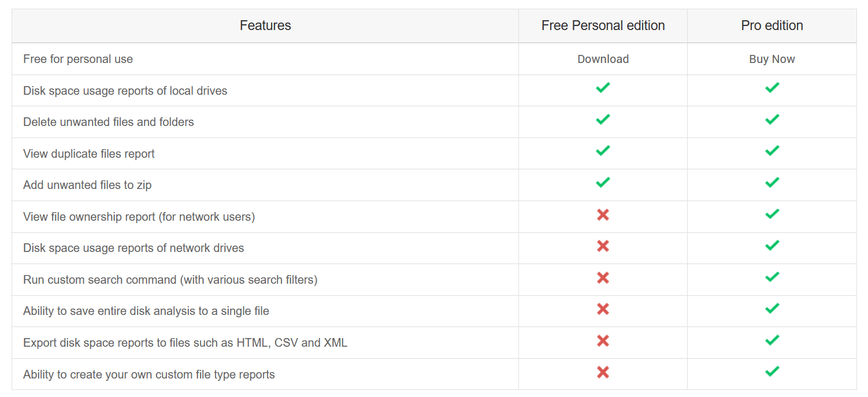Click red X for View file ownership report
This screenshot has height=397, width=868.
tap(603, 215)
